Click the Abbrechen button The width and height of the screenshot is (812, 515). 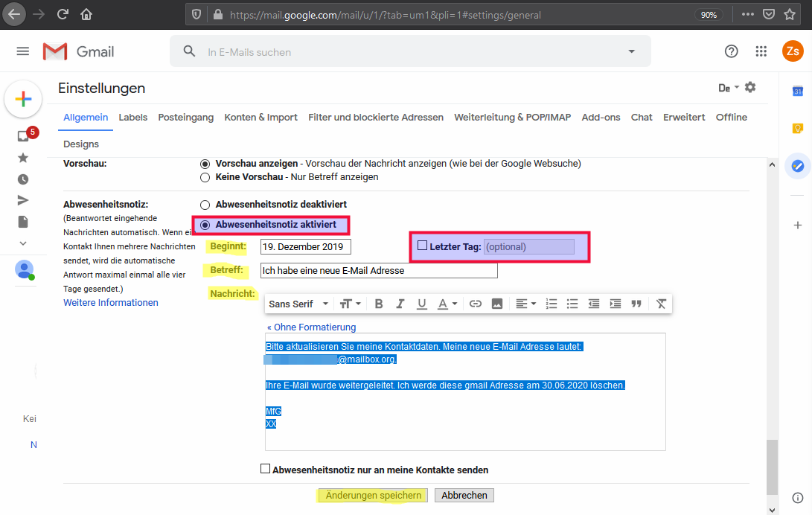tap(464, 496)
